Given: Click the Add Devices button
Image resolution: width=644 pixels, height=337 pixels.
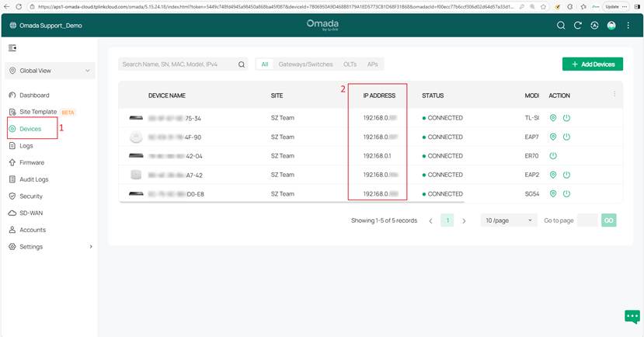Looking at the screenshot, I should pyautogui.click(x=592, y=64).
